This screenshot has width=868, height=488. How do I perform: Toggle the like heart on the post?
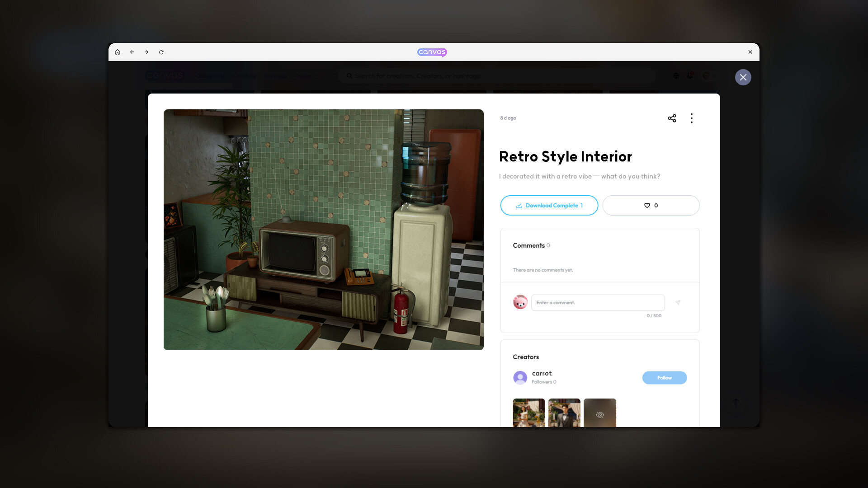(651, 205)
